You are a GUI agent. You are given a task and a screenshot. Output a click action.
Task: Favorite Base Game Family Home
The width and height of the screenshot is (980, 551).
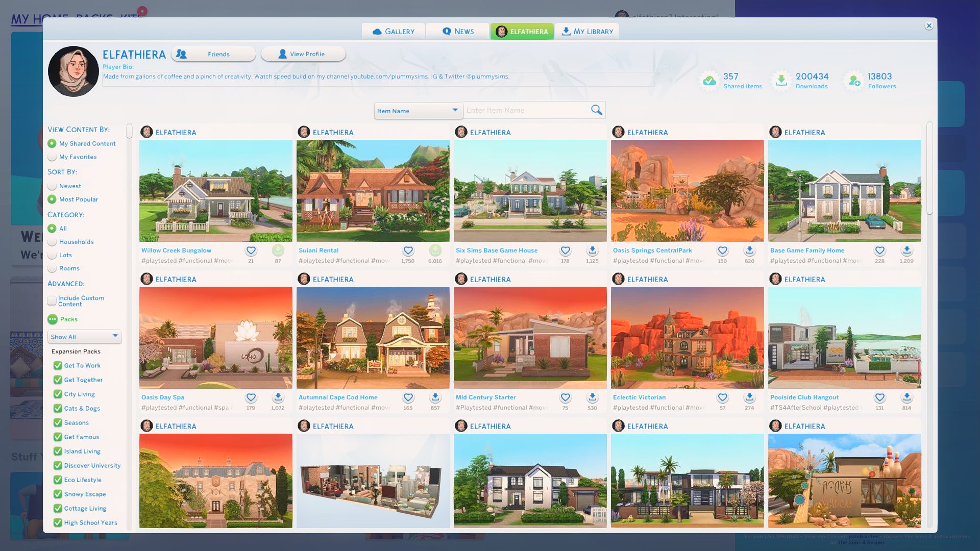879,251
